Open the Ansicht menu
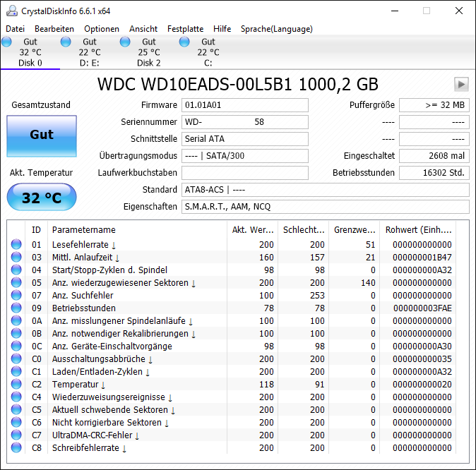 click(x=143, y=29)
